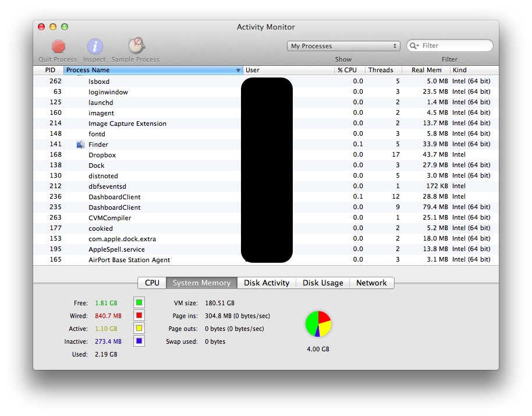This screenshot has height=416, width=532.
Task: Sort by User column header
Action: (288, 70)
